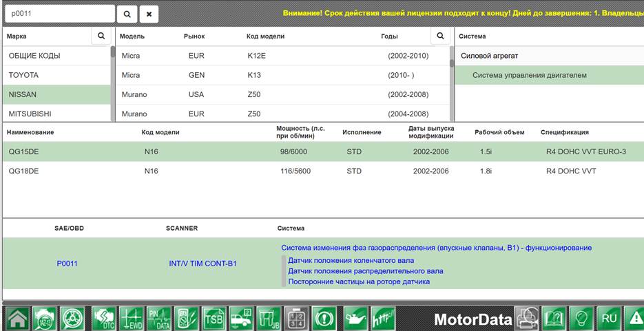
Task: Select the QG18DE engine row
Action: click(323, 171)
